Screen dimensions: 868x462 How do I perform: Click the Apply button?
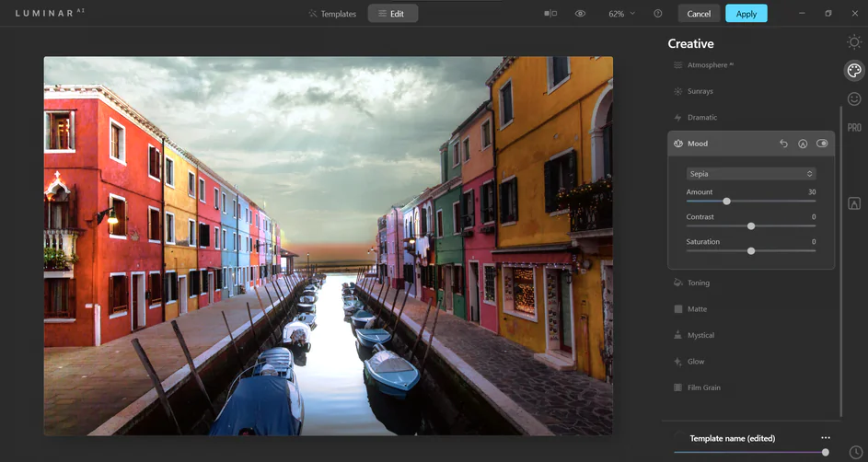coord(746,14)
